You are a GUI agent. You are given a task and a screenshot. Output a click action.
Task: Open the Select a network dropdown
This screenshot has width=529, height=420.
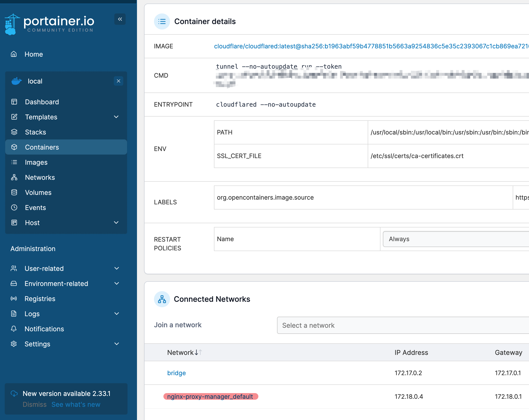pos(403,325)
